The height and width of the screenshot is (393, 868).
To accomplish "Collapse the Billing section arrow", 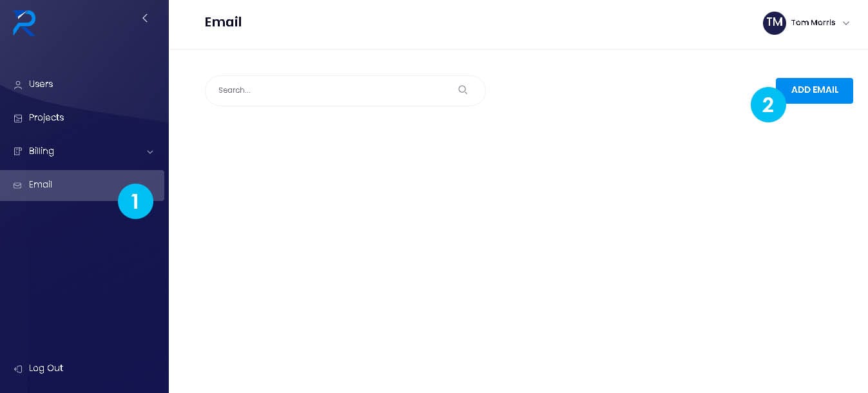I will pyautogui.click(x=150, y=152).
